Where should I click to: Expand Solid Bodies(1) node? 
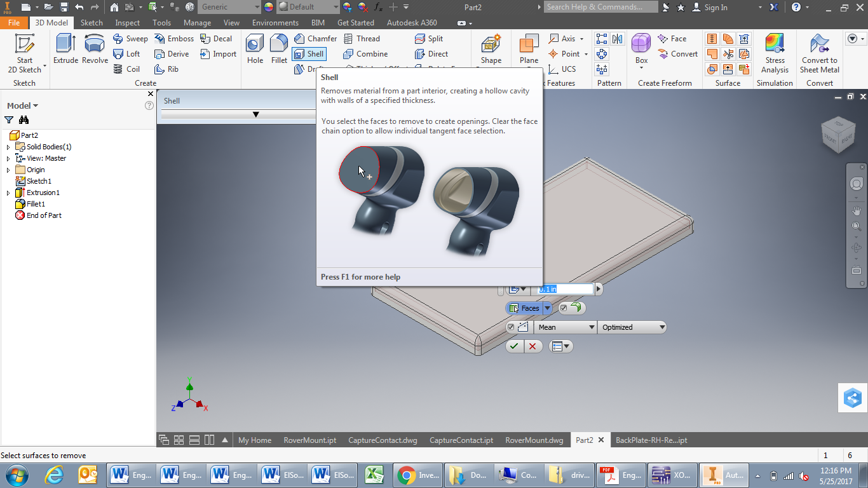[x=8, y=147]
